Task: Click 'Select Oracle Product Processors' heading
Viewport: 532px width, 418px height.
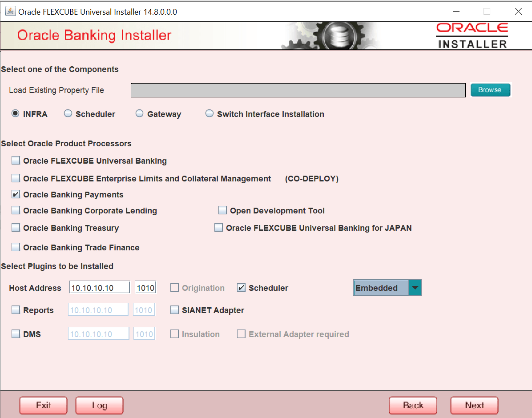Action: (66, 144)
